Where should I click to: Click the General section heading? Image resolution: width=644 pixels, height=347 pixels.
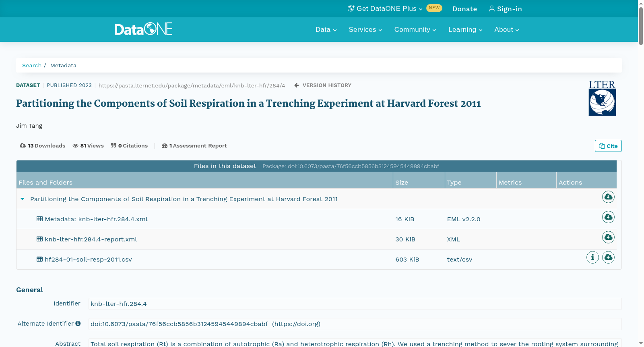[29, 289]
